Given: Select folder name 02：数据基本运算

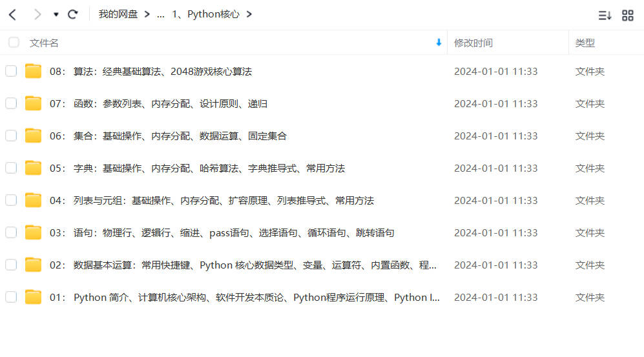Looking at the screenshot, I should (243, 265).
